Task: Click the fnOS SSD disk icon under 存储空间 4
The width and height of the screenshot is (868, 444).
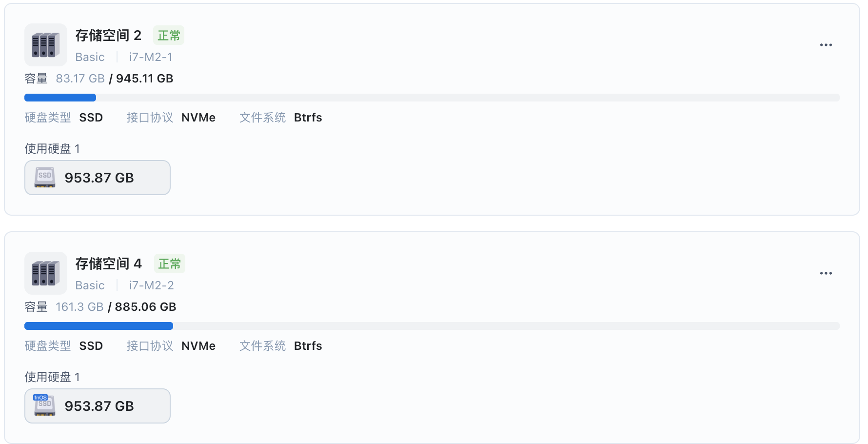Action: coord(44,405)
